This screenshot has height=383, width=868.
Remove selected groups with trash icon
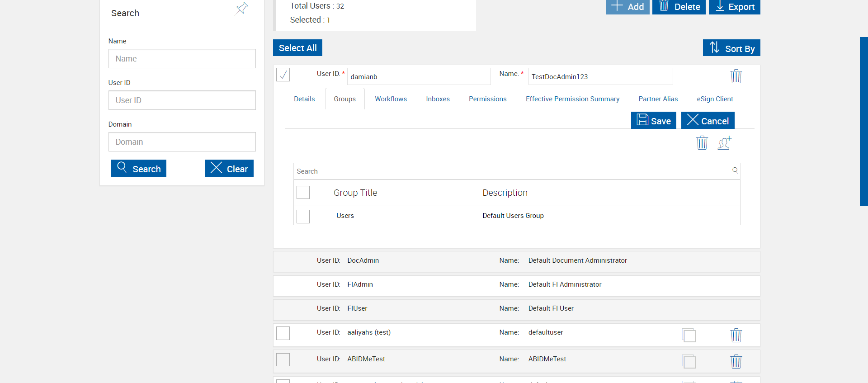[702, 143]
